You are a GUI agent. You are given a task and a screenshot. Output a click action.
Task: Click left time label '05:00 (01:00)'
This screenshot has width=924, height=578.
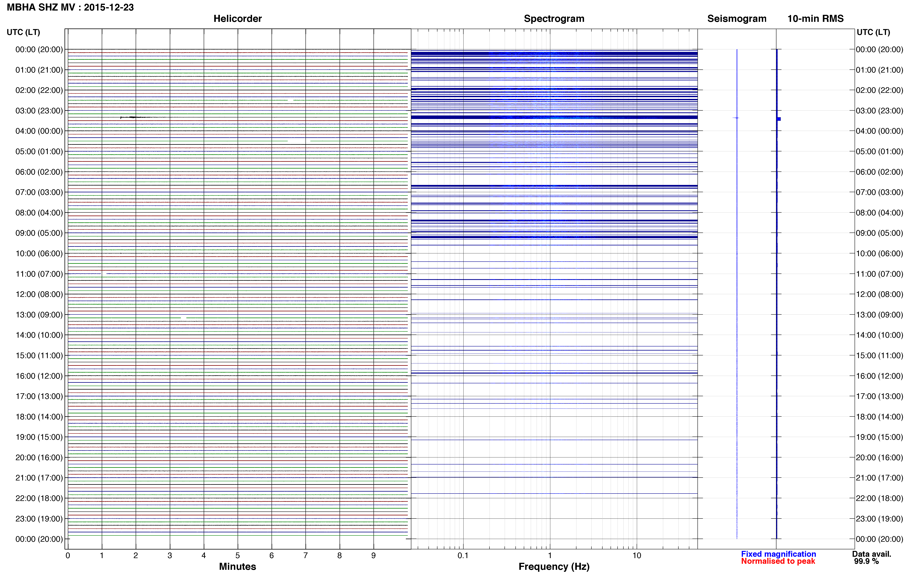pyautogui.click(x=39, y=151)
